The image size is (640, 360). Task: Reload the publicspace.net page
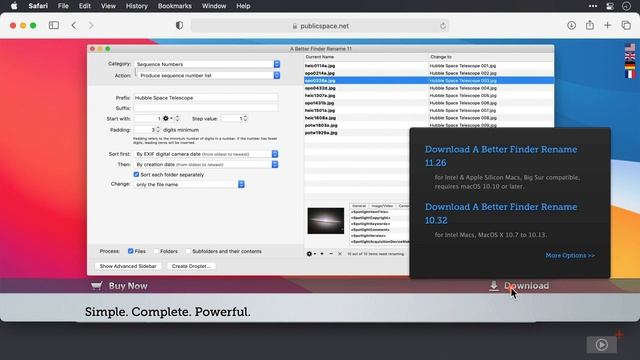point(443,26)
